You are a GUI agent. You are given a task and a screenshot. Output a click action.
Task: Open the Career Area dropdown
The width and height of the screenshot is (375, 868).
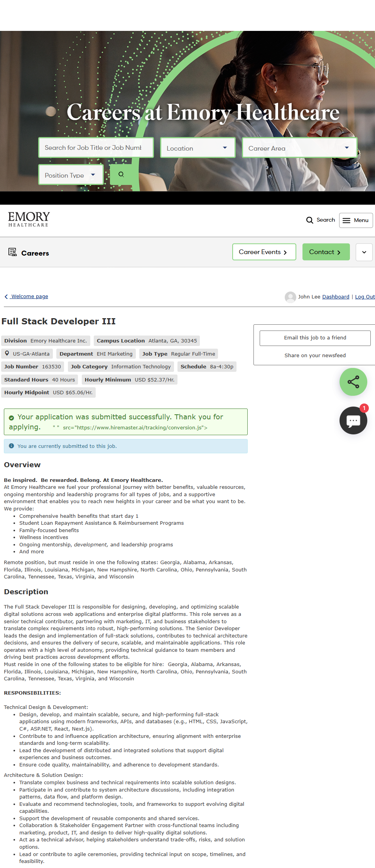[299, 148]
